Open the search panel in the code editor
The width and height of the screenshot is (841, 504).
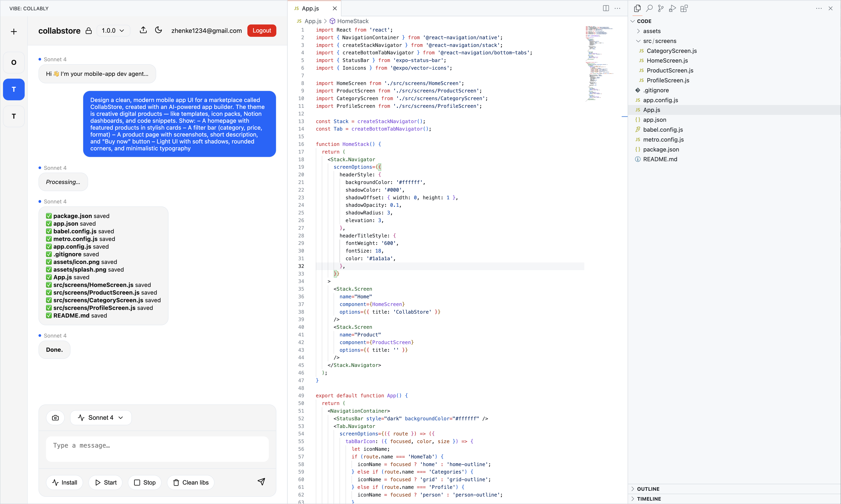649,8
